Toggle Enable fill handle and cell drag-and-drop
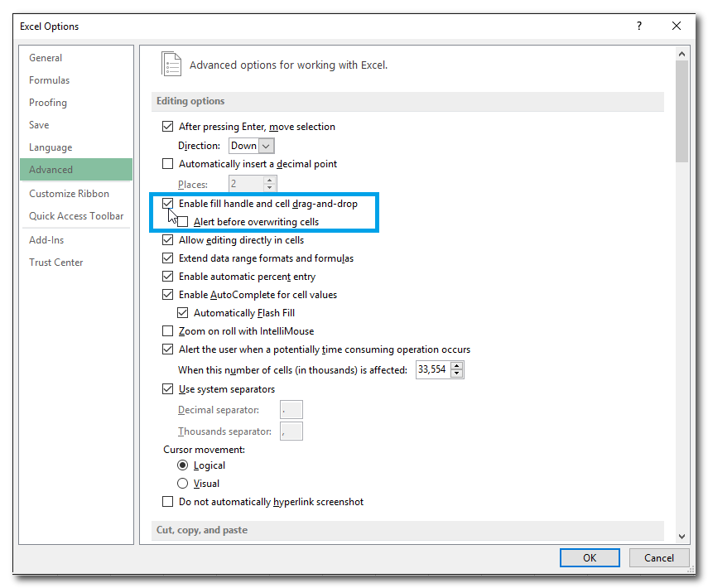The image size is (708, 588). click(168, 204)
